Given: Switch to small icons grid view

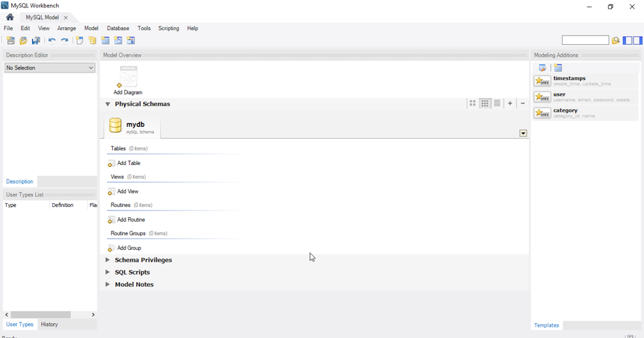Looking at the screenshot, I should click(x=485, y=104).
